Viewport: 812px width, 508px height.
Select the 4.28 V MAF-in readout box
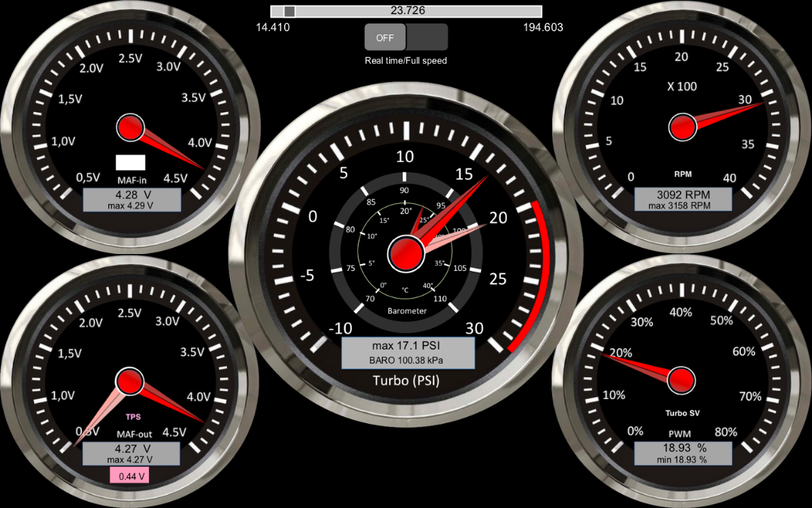(x=132, y=200)
